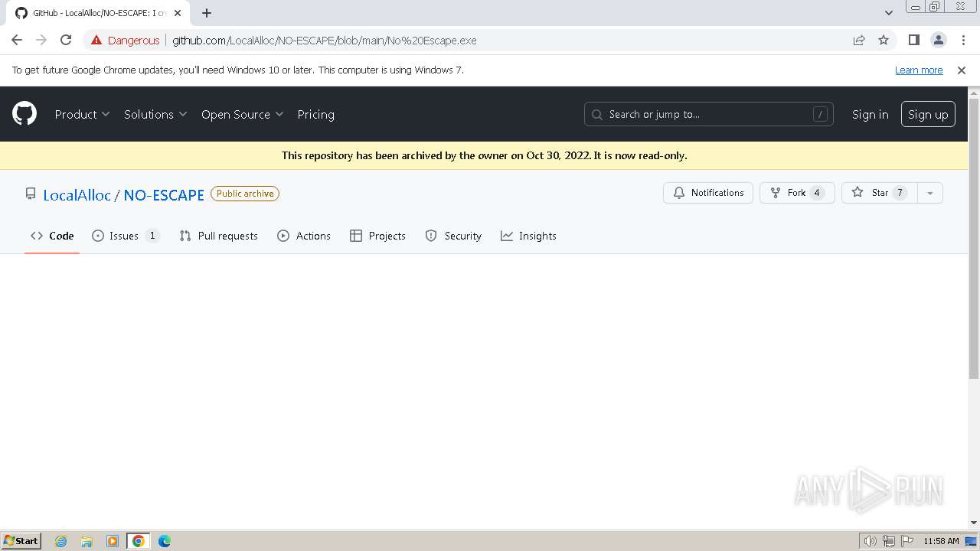Focus the Search or jump to field
980x551 pixels.
click(708, 114)
